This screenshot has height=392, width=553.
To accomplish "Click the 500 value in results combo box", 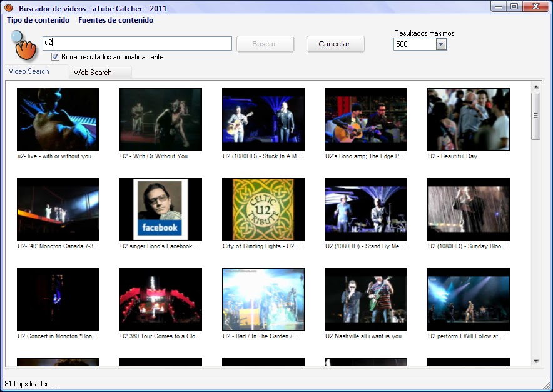I will coord(402,44).
